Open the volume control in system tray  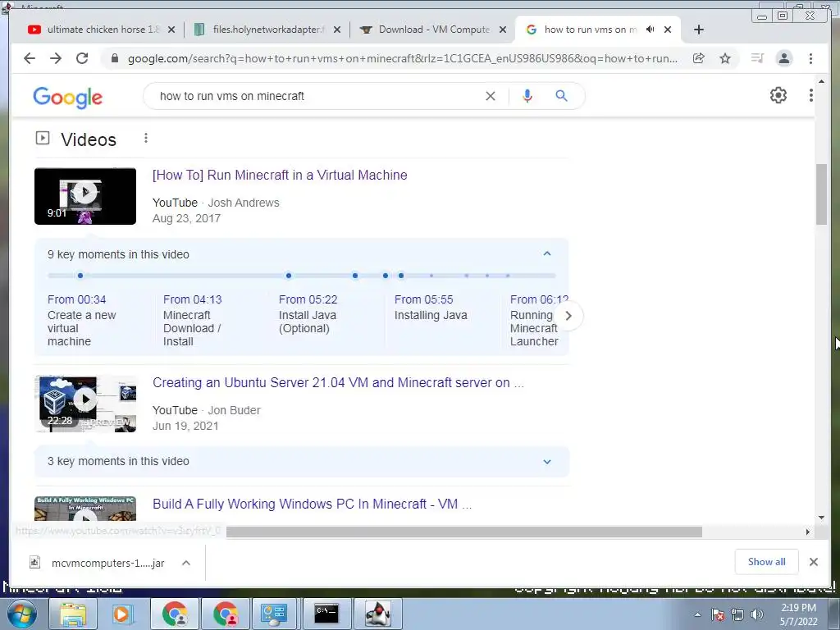756,614
